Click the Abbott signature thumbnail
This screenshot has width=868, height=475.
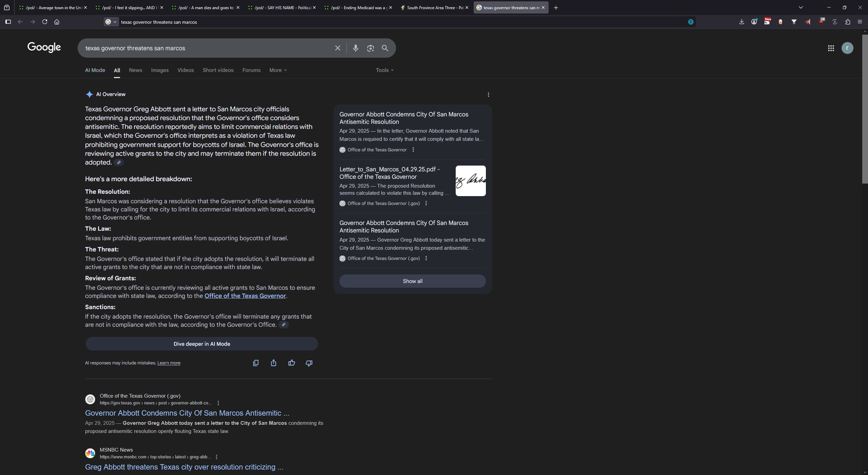(470, 181)
